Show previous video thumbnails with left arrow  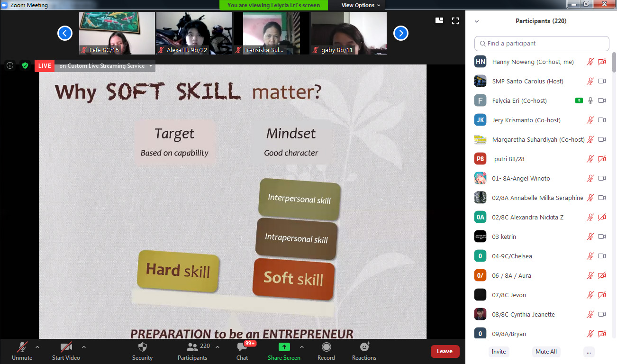point(65,33)
